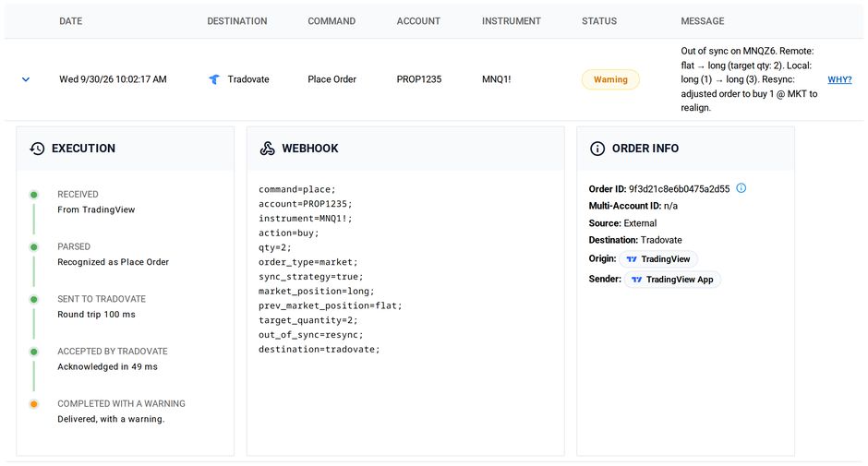Click the sync_strategy=true; webhook line

[310, 277]
